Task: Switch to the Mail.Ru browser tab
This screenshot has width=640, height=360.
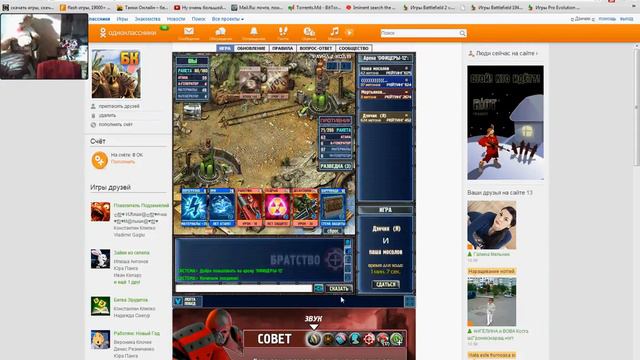Action: tap(257, 7)
